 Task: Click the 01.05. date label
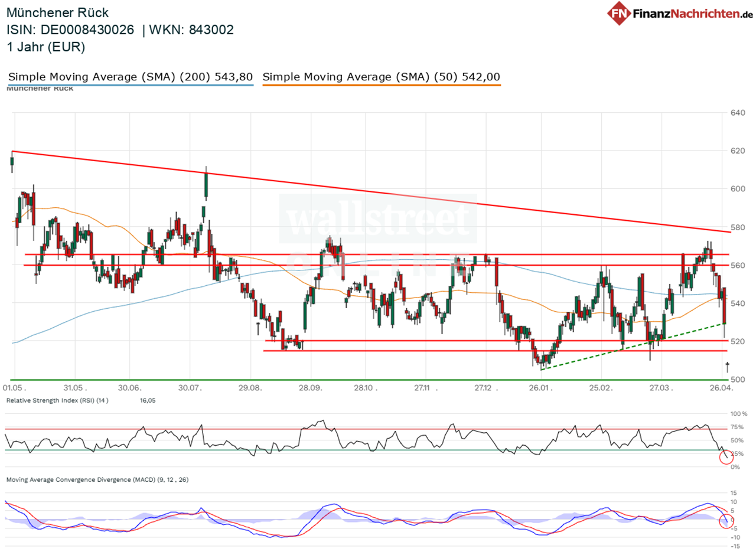[x=15, y=389]
